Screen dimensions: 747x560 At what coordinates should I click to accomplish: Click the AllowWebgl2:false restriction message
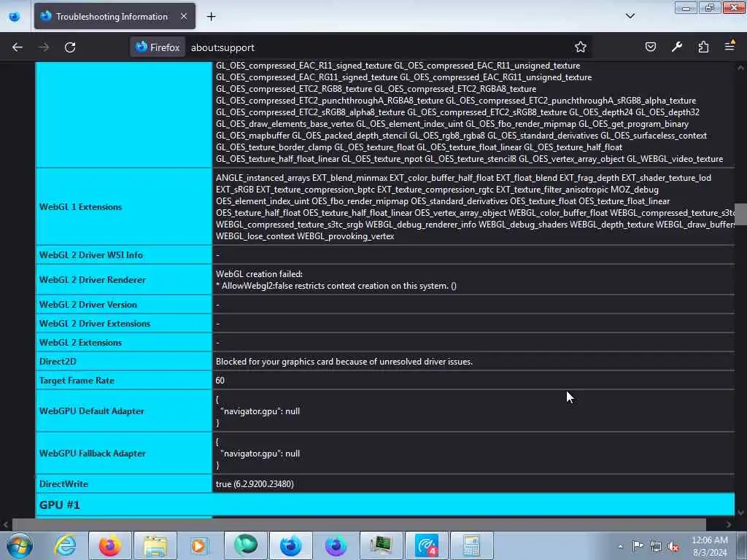pyautogui.click(x=336, y=286)
